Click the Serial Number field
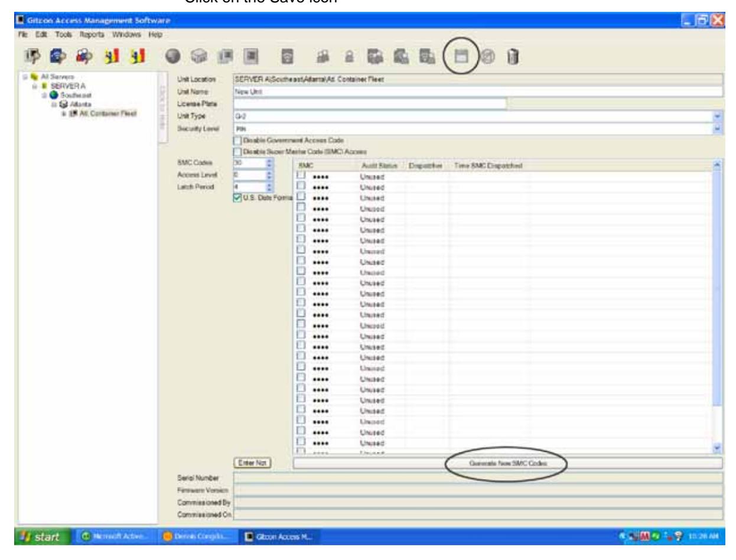 pos(479,477)
